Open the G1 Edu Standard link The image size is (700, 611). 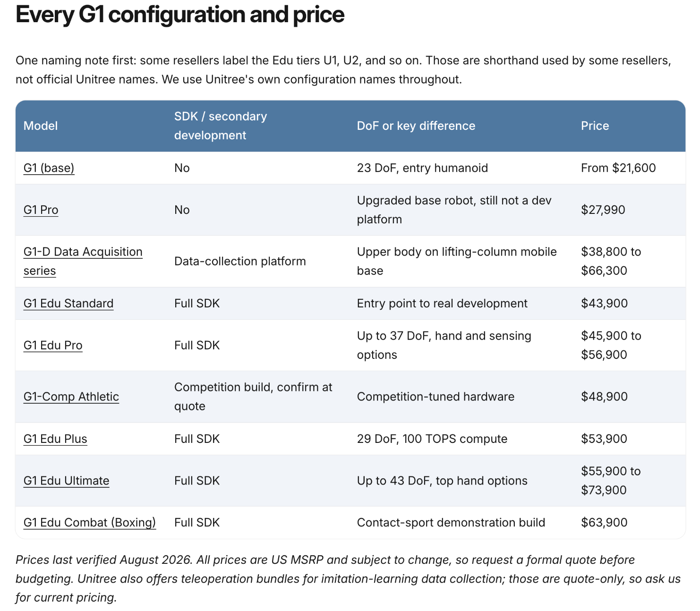click(x=68, y=303)
